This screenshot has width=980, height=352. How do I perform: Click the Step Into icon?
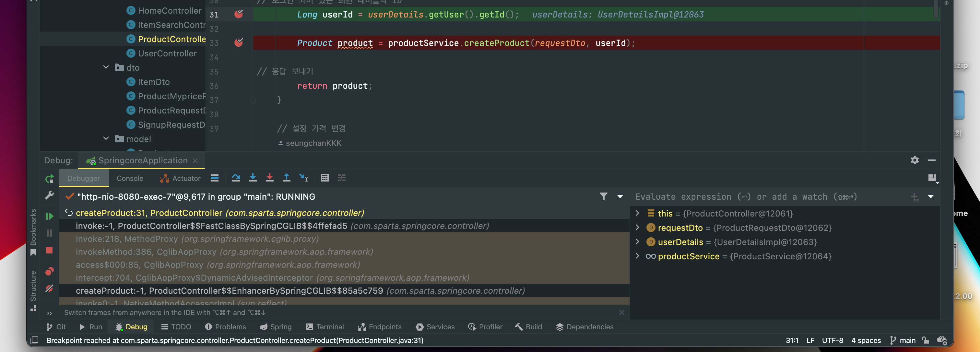click(253, 178)
